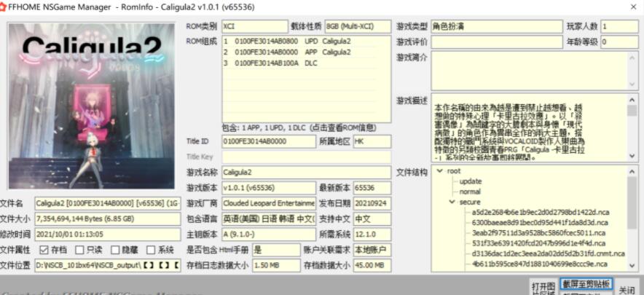The width and height of the screenshot is (644, 295).
Task: Click the 所需系统 field showing 12.1.0
Action: tap(372, 235)
